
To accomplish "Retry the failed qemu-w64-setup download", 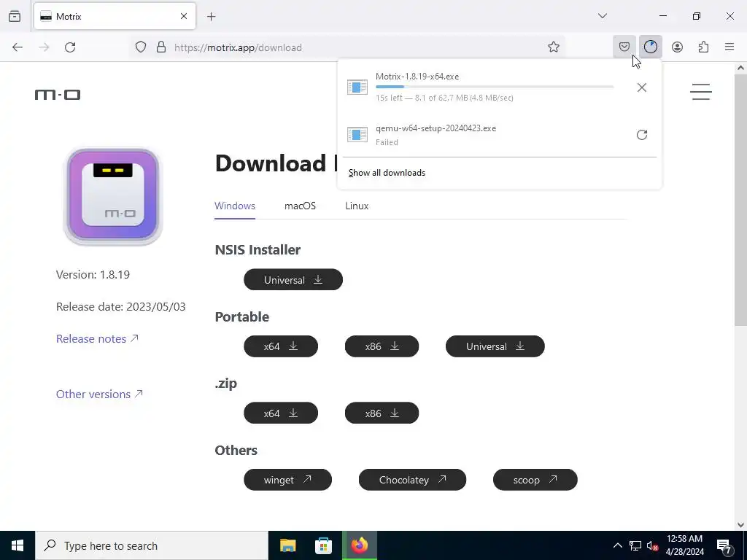I will click(x=642, y=135).
